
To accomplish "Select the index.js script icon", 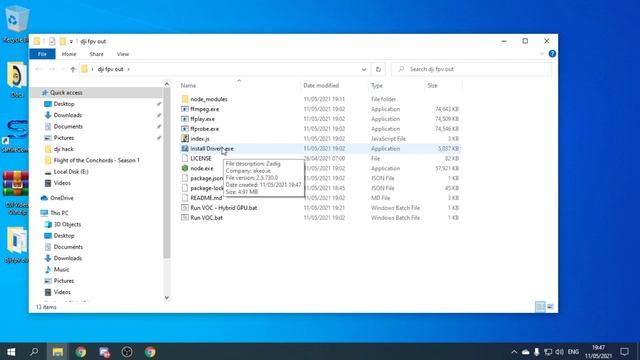I will point(185,139).
